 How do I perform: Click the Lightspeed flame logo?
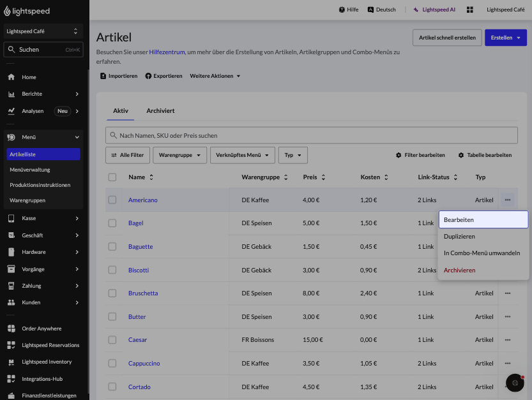(x=7, y=11)
